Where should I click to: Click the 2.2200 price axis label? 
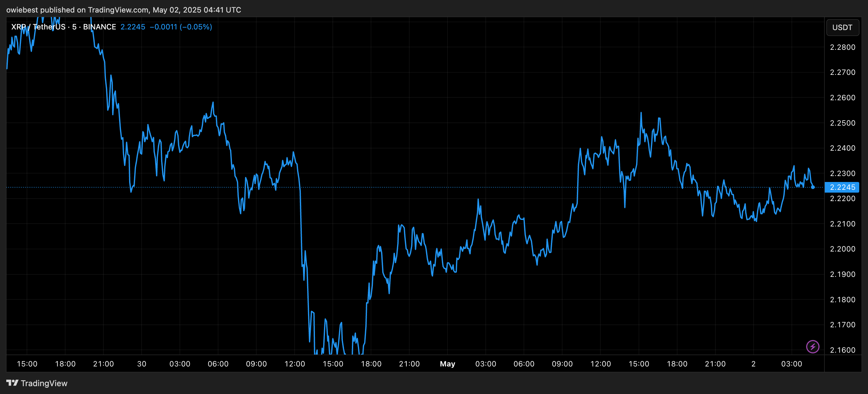coord(842,199)
